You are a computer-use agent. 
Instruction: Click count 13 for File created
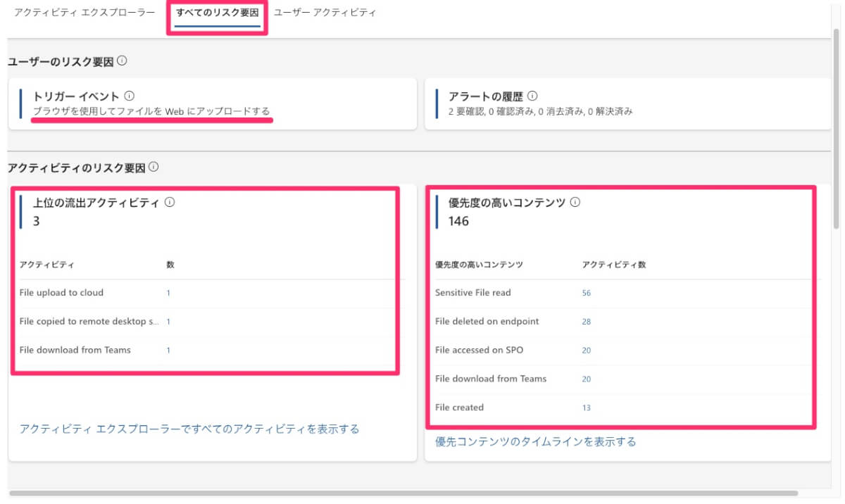[587, 408]
